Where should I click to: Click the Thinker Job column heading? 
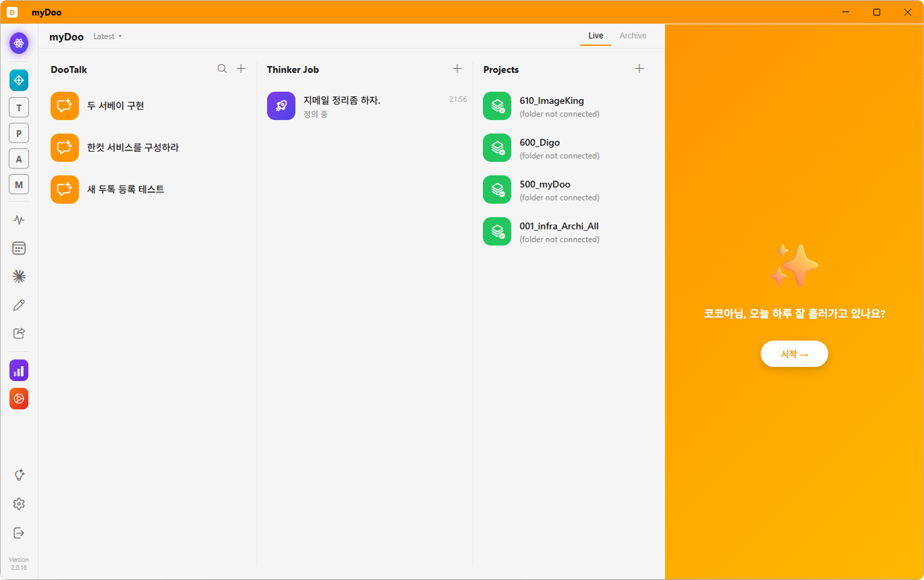[293, 69]
